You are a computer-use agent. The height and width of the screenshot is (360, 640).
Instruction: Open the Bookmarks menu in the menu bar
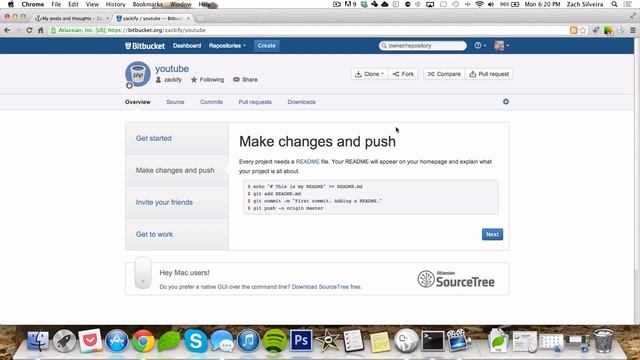[147, 4]
